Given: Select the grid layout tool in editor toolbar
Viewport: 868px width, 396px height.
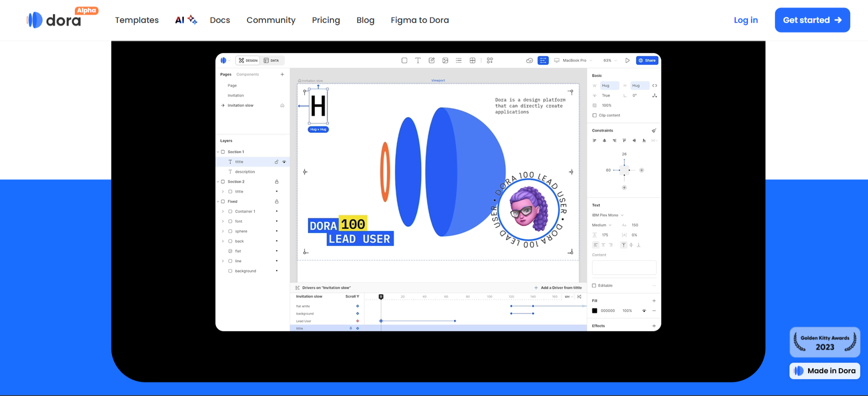Looking at the screenshot, I should (x=472, y=60).
